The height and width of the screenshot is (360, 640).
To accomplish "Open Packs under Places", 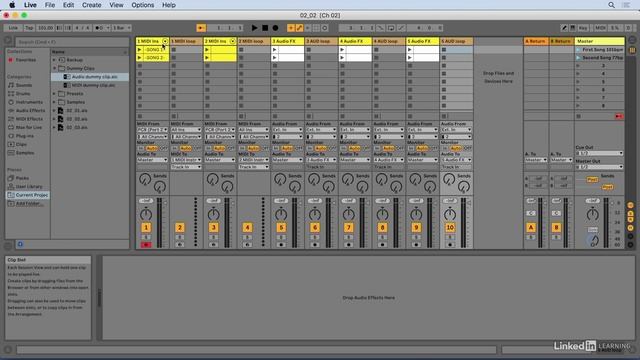I will coord(22,178).
